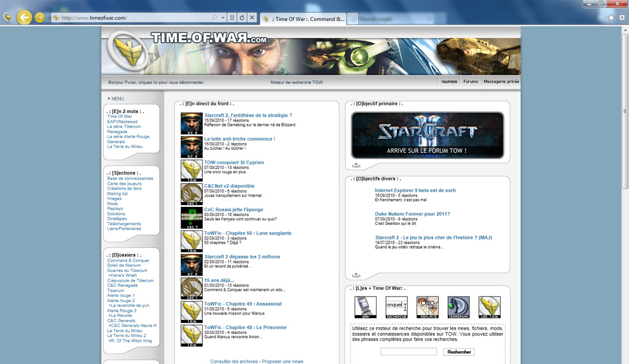Open the WAP phone icon
This screenshot has width=629, height=364.
coord(365,308)
